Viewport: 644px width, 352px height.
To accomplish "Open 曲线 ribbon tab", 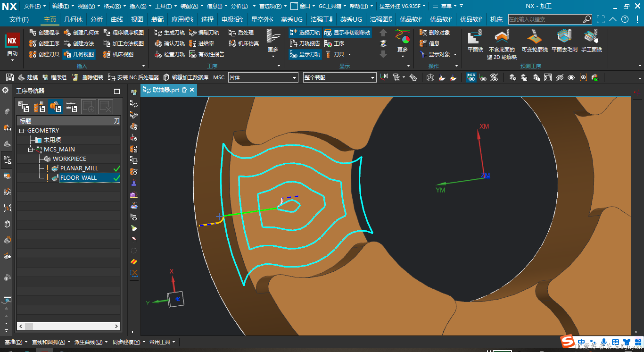I will click(x=117, y=19).
